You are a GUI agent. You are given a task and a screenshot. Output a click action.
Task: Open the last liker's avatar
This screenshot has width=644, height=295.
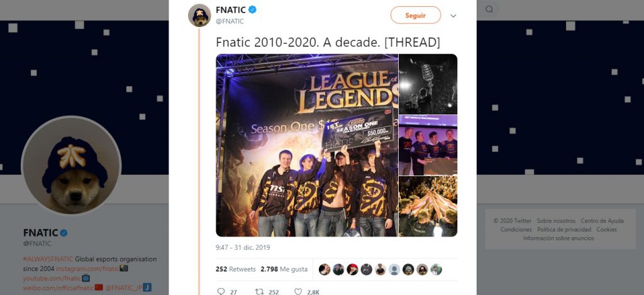pos(436,270)
